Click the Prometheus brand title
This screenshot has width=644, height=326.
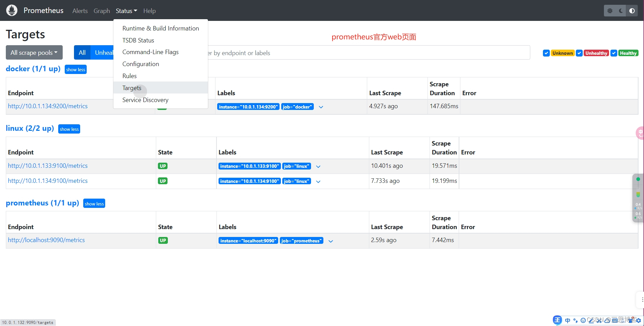[x=44, y=11]
